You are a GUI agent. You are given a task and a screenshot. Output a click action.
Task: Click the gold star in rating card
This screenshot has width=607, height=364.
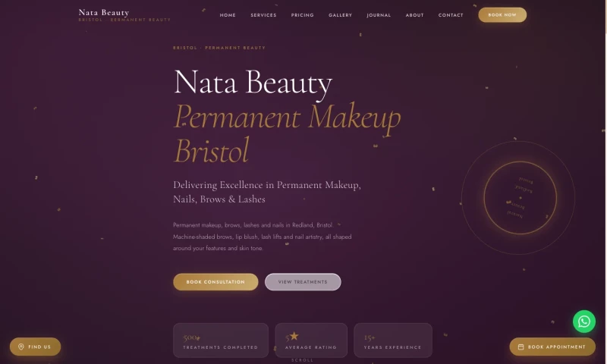click(x=294, y=336)
